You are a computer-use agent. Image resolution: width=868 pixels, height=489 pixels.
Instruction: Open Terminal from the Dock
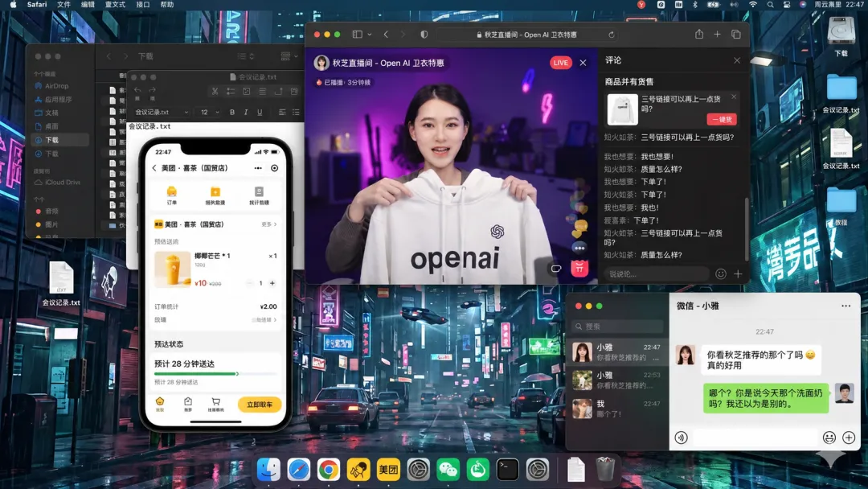click(507, 470)
